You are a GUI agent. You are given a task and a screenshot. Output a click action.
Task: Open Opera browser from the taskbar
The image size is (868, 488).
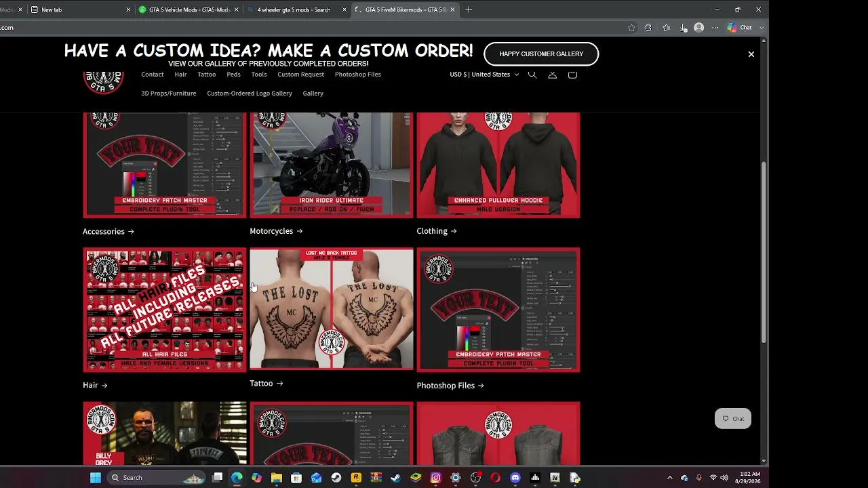tap(495, 478)
